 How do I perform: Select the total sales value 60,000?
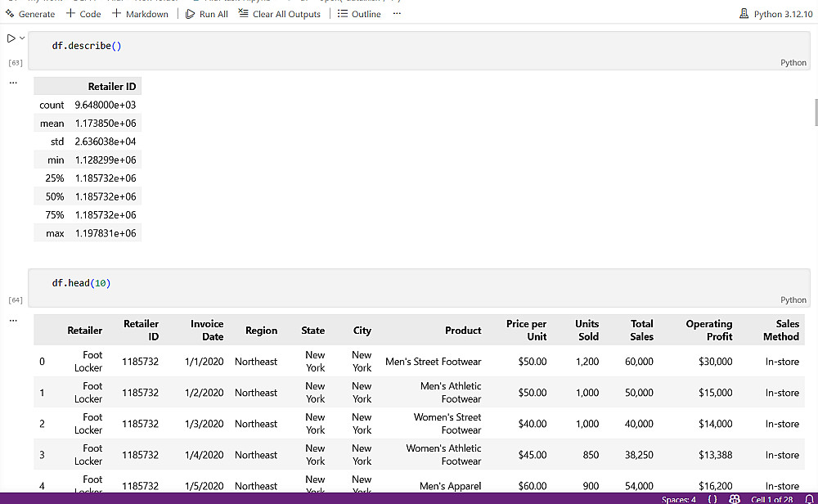(639, 362)
